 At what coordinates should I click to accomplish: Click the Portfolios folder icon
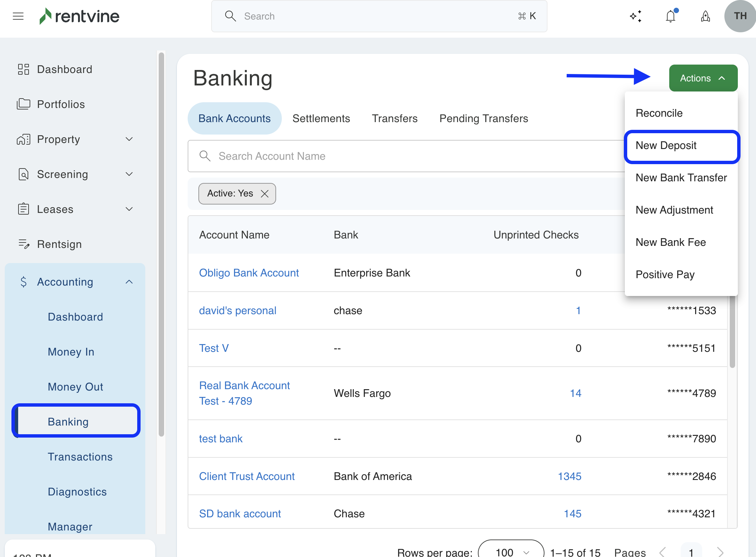[23, 104]
